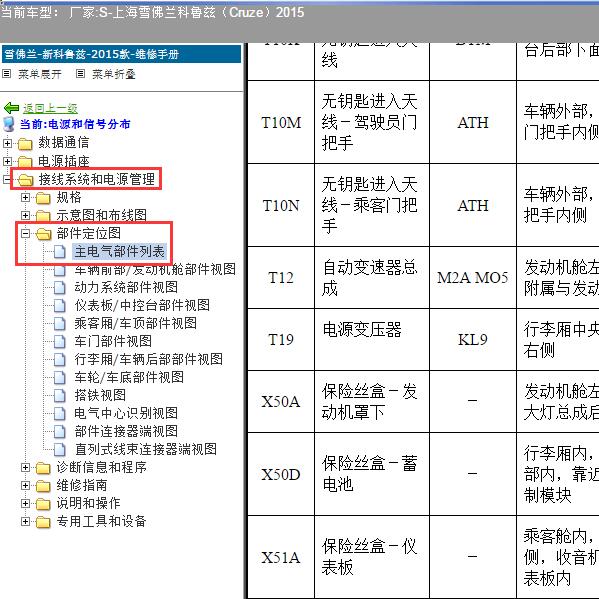599x599 pixels.
Task: Click the 动力系统部件视图 document icon
Action: [60, 288]
